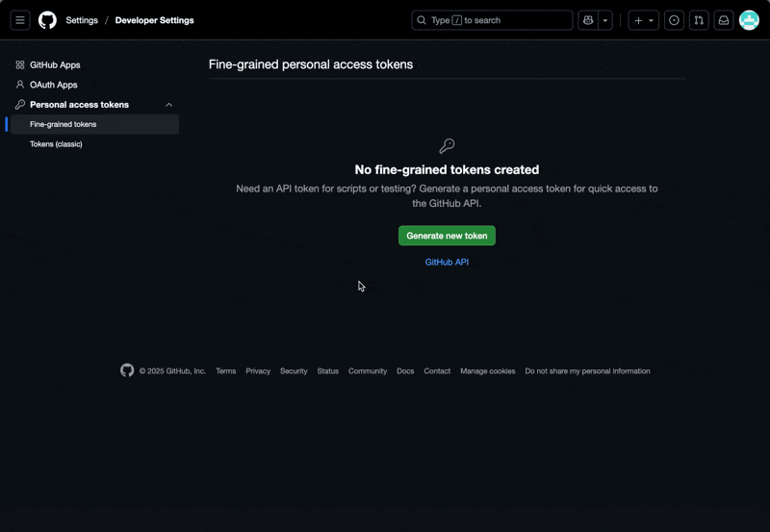Focus the Type / to search field
Image resolution: width=770 pixels, height=532 pixels.
(x=492, y=20)
